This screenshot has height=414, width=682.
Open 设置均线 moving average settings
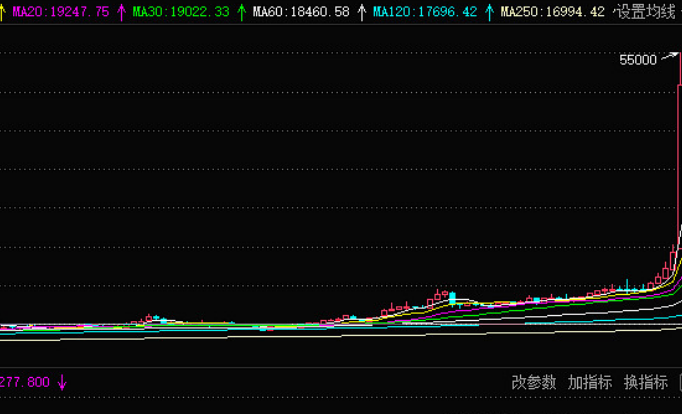[x=646, y=12]
